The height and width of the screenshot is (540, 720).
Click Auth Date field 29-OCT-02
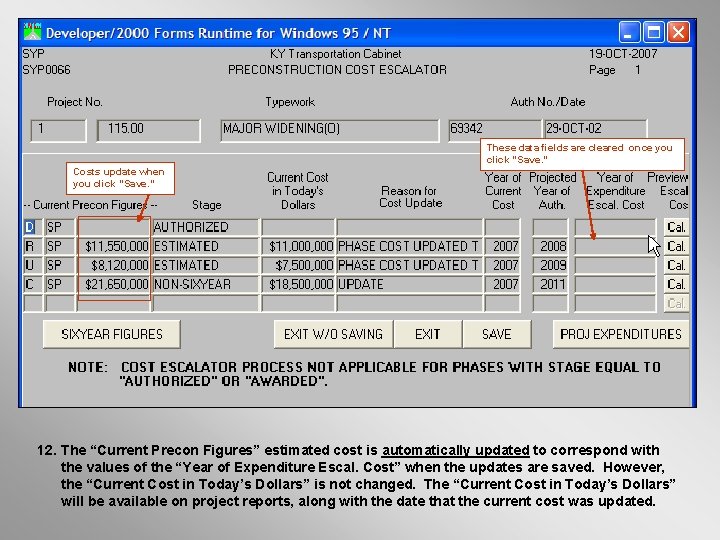coord(596,130)
